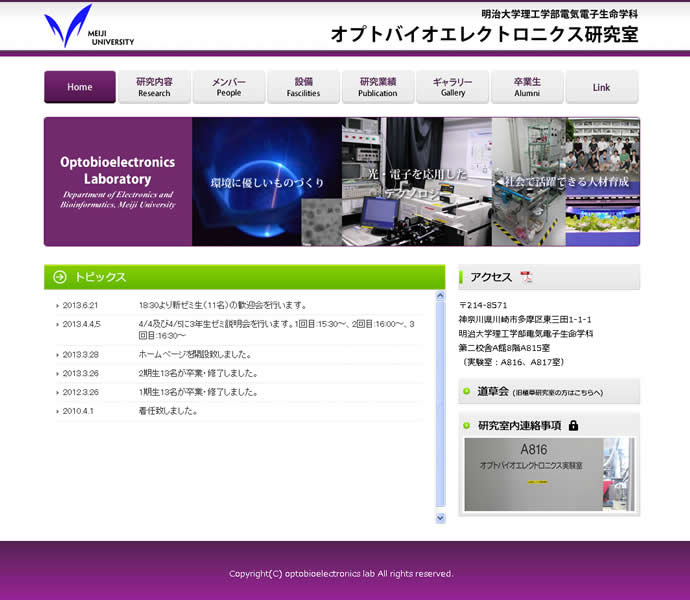The image size is (690, 600).
Task: Click the 着任致しました entry
Action: [168, 411]
